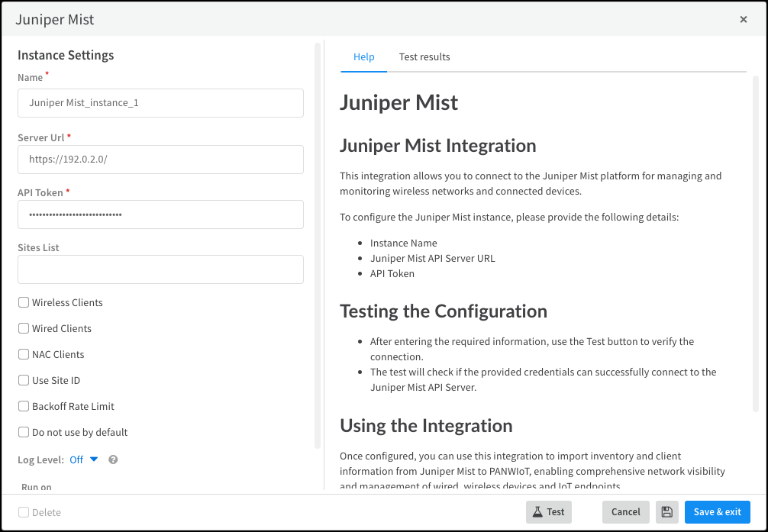Click the floppy disk save icon
The image size is (768, 532).
click(x=666, y=512)
